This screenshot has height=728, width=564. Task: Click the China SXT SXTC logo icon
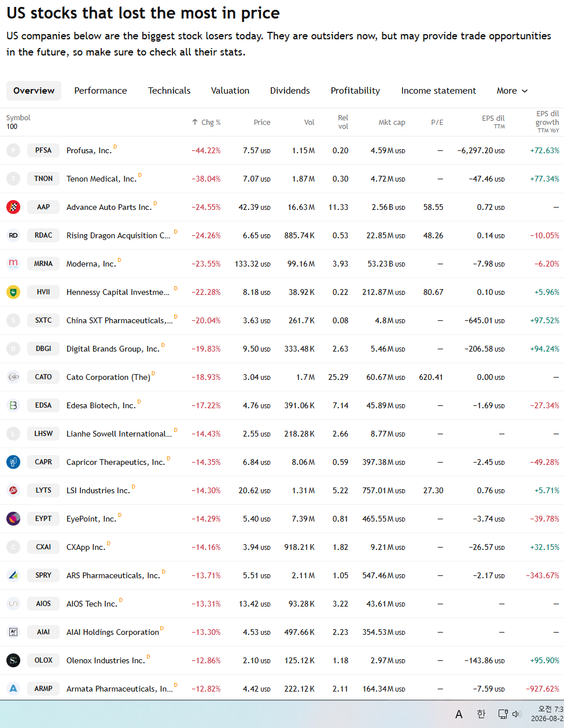pos(13,320)
